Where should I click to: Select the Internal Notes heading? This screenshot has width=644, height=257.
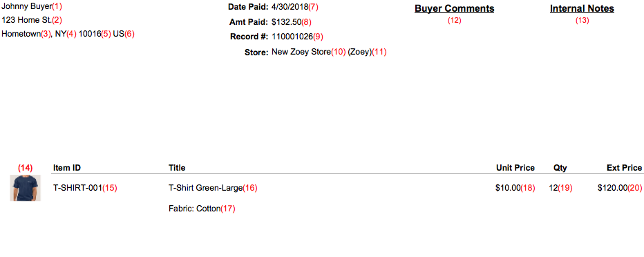tap(582, 8)
